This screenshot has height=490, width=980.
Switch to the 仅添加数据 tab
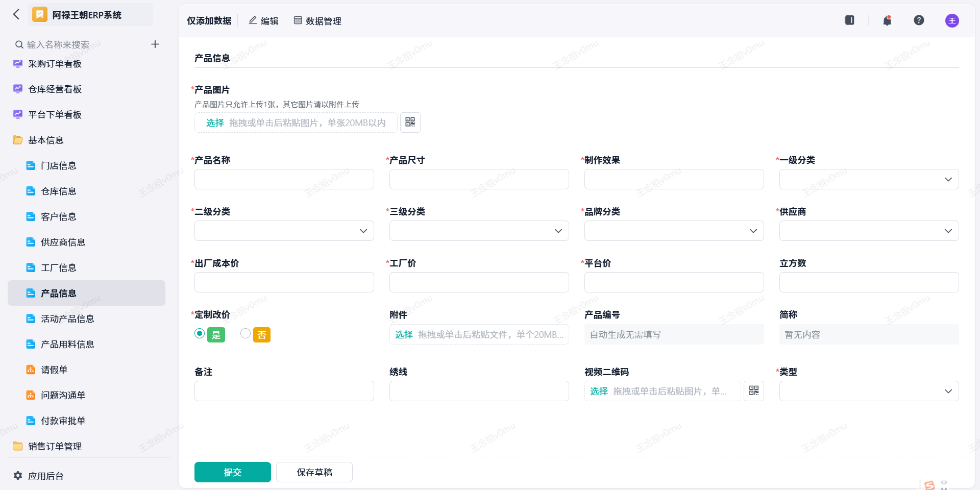tap(209, 21)
